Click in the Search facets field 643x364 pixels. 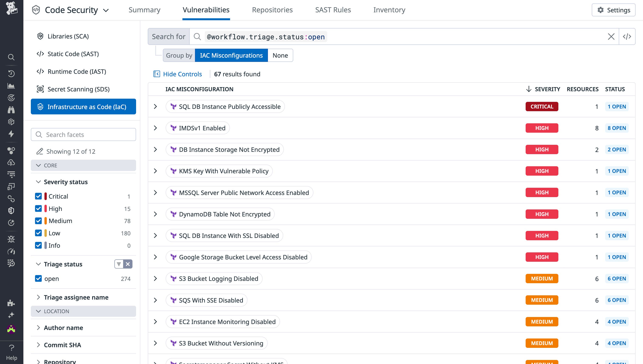83,135
